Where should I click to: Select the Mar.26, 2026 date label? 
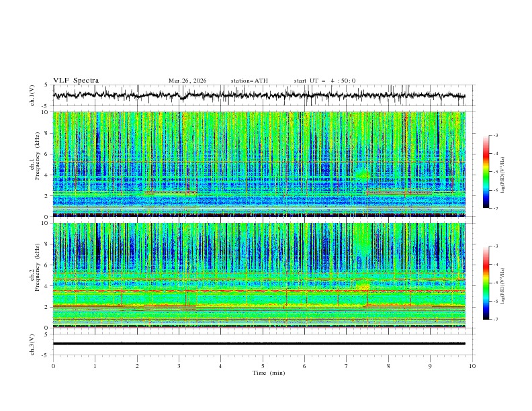tap(187, 81)
